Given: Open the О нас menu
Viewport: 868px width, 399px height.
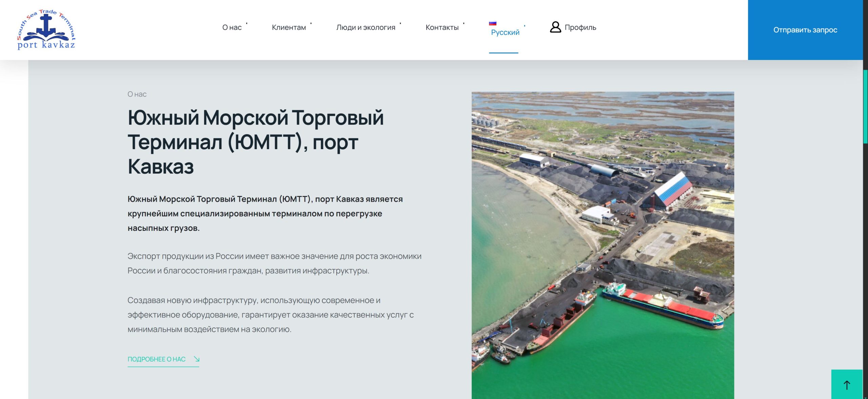Looking at the screenshot, I should tap(232, 27).
